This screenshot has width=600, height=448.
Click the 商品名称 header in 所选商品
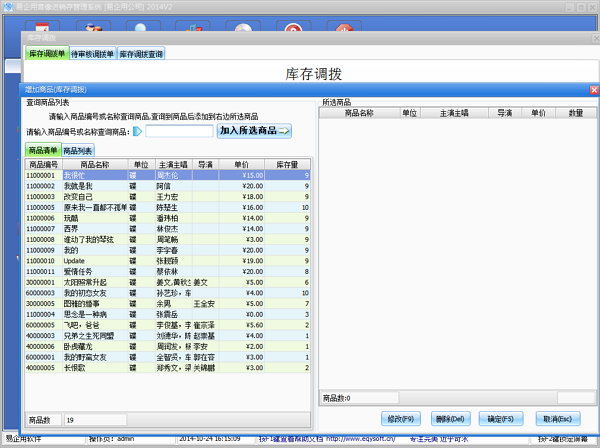pyautogui.click(x=359, y=113)
